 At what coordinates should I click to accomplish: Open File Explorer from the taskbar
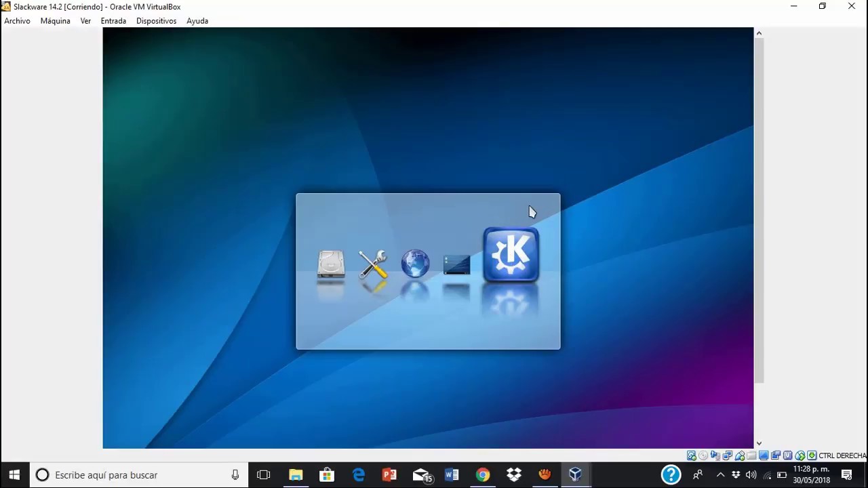pyautogui.click(x=296, y=475)
